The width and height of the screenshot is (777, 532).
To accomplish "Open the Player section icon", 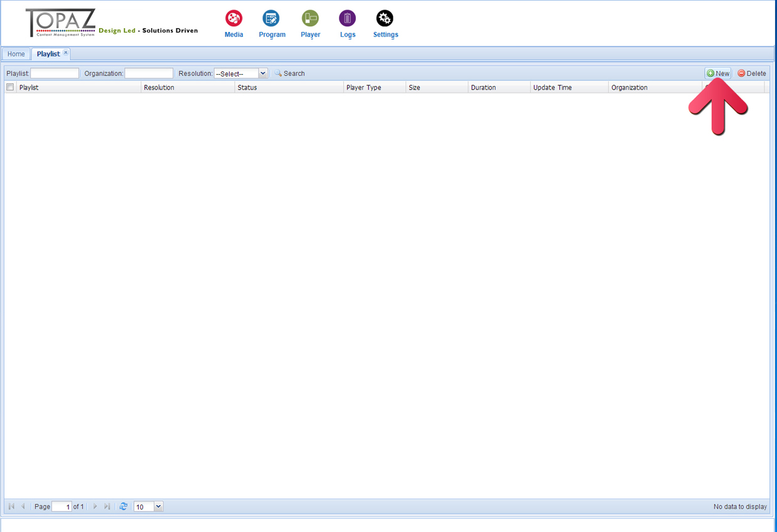I will (310, 19).
